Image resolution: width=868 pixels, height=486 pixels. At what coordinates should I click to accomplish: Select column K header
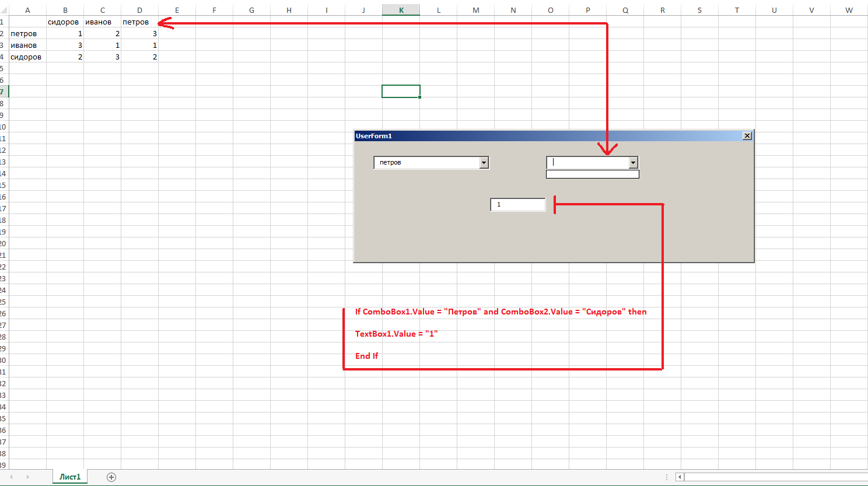pyautogui.click(x=401, y=10)
